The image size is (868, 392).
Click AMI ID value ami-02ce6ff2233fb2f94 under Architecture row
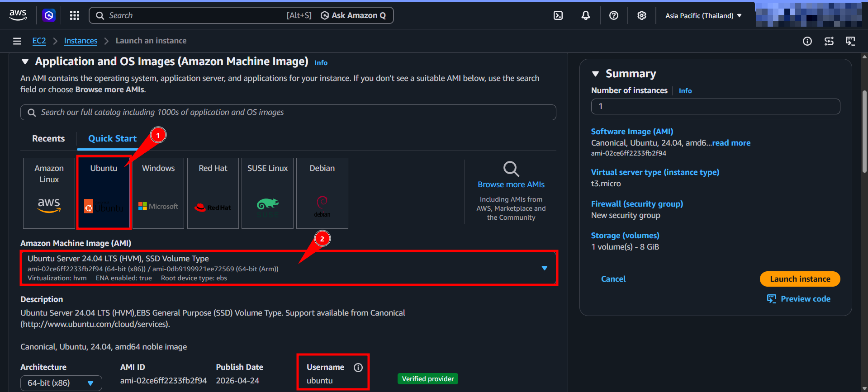pos(163,381)
